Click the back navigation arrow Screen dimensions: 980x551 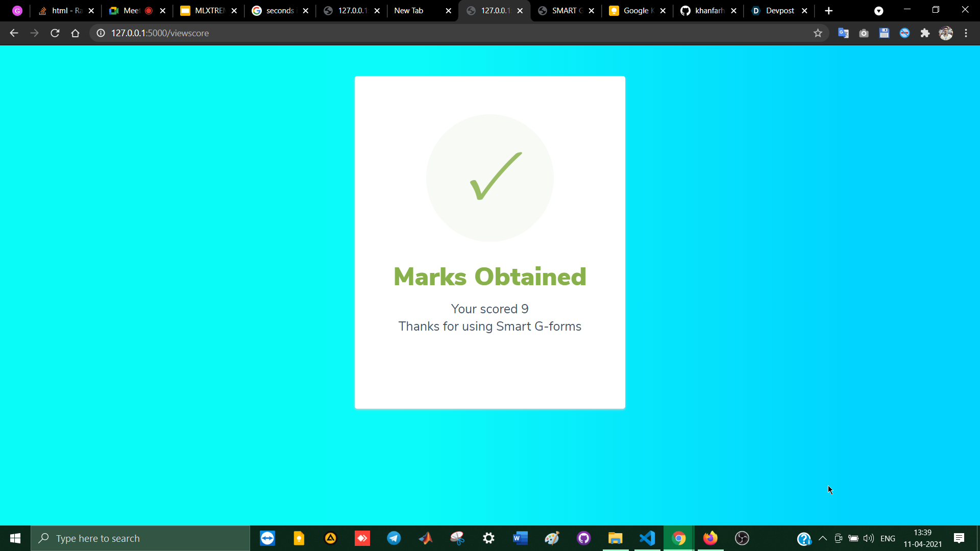14,33
